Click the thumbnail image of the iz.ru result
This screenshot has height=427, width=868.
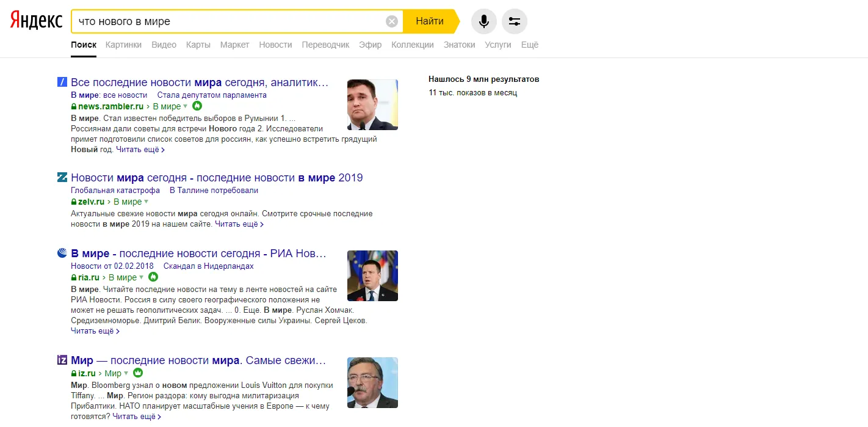pos(372,382)
